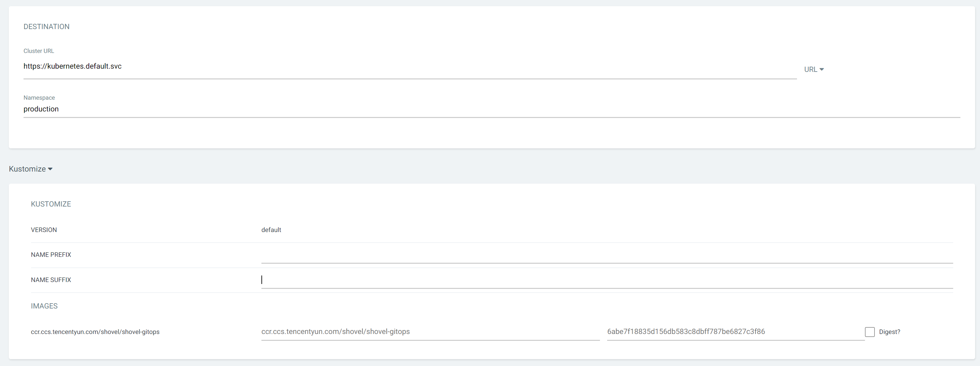Click the DESTINATION section heading
Image resolution: width=980 pixels, height=366 pixels.
pyautogui.click(x=46, y=26)
